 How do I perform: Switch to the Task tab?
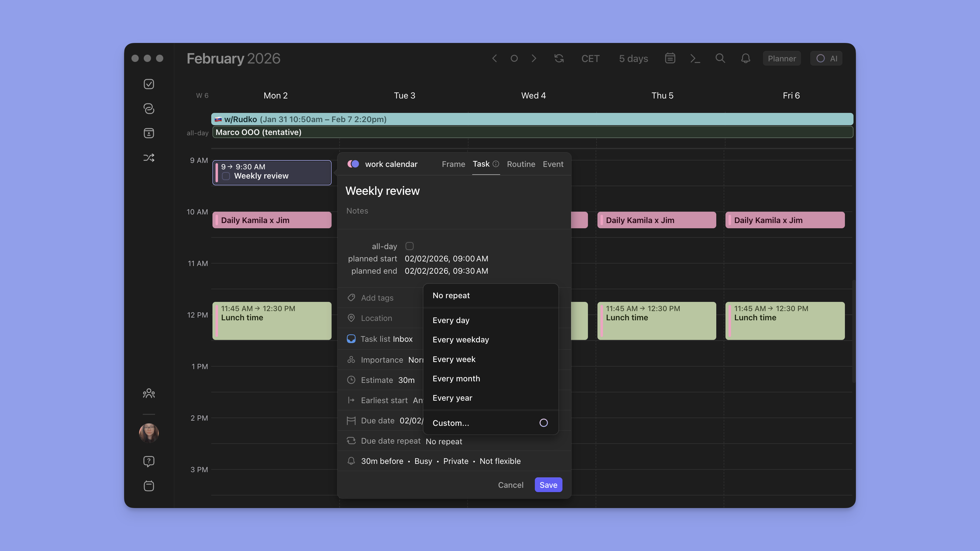point(481,164)
